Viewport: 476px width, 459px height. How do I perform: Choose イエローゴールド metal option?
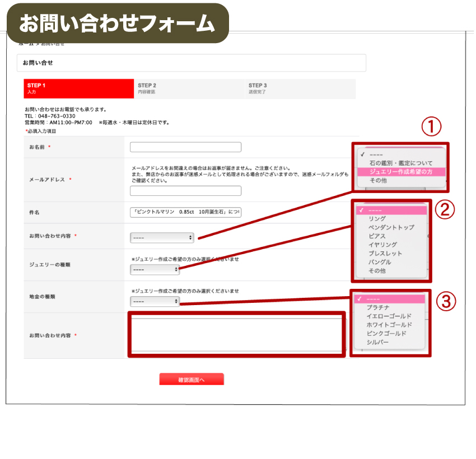tap(390, 316)
